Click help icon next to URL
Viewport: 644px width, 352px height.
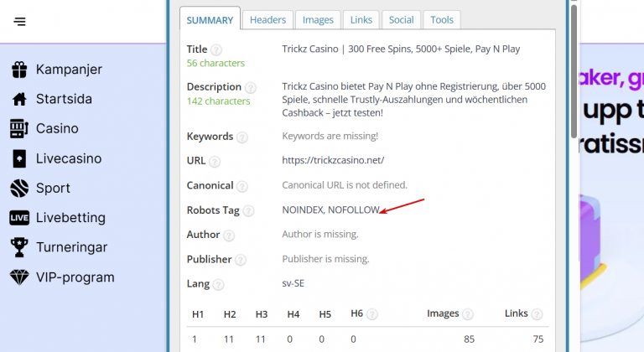click(215, 162)
